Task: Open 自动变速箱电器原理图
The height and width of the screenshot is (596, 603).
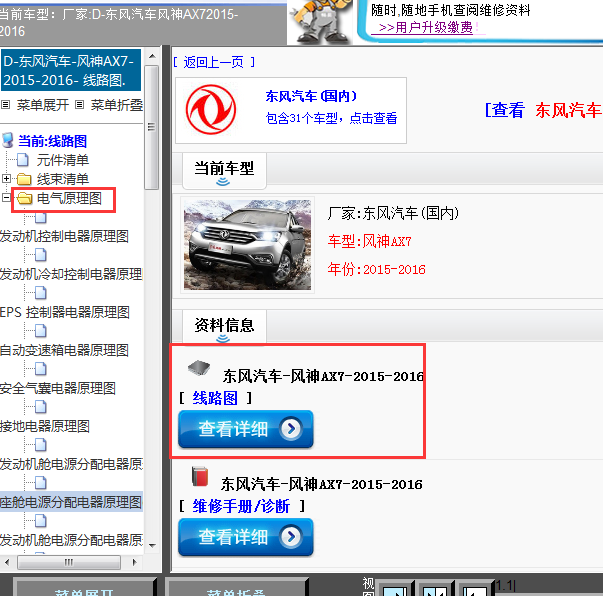Action: tap(64, 350)
